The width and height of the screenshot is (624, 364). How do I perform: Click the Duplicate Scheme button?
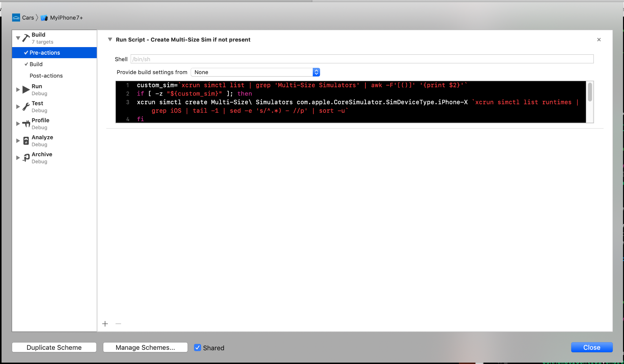pyautogui.click(x=54, y=347)
